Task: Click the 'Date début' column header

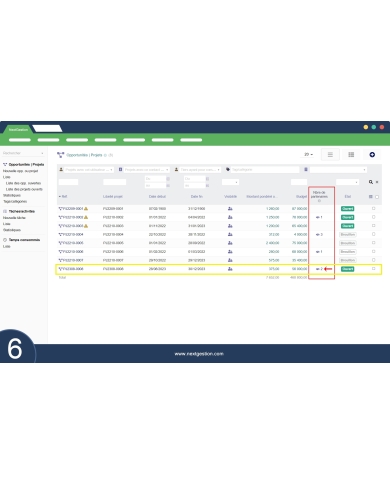Action: pos(157,197)
